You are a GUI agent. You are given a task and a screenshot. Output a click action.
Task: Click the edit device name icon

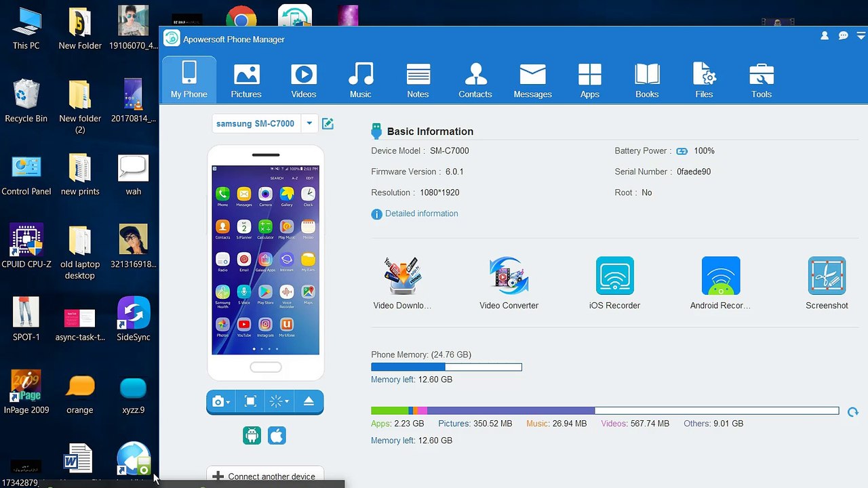pos(328,123)
